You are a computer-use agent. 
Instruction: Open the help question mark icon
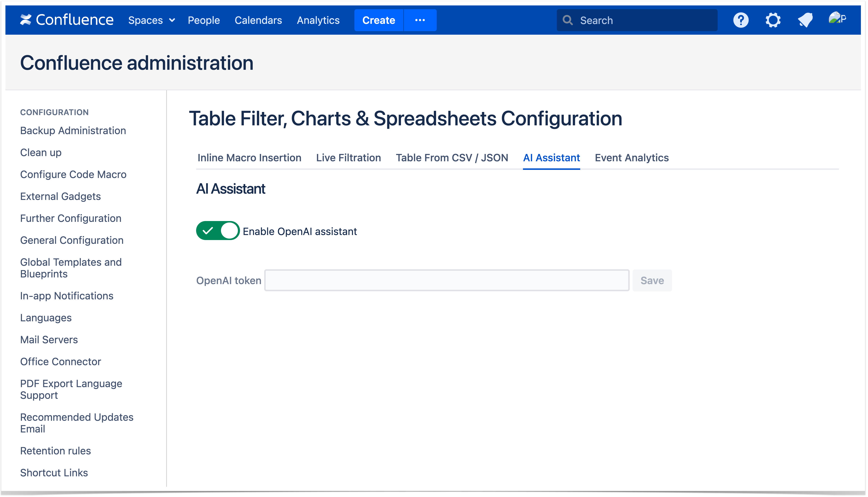741,20
